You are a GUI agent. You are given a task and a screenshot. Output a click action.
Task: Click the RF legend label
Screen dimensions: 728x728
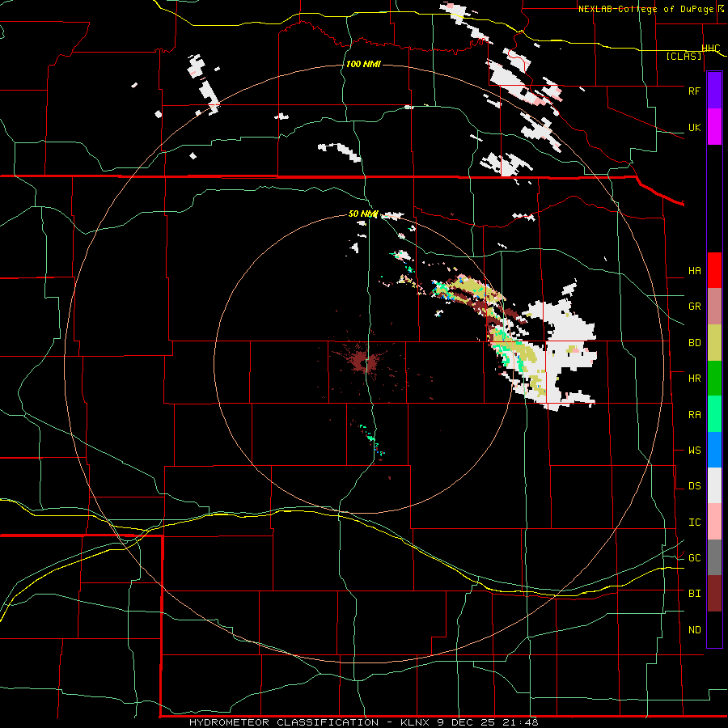pos(694,91)
